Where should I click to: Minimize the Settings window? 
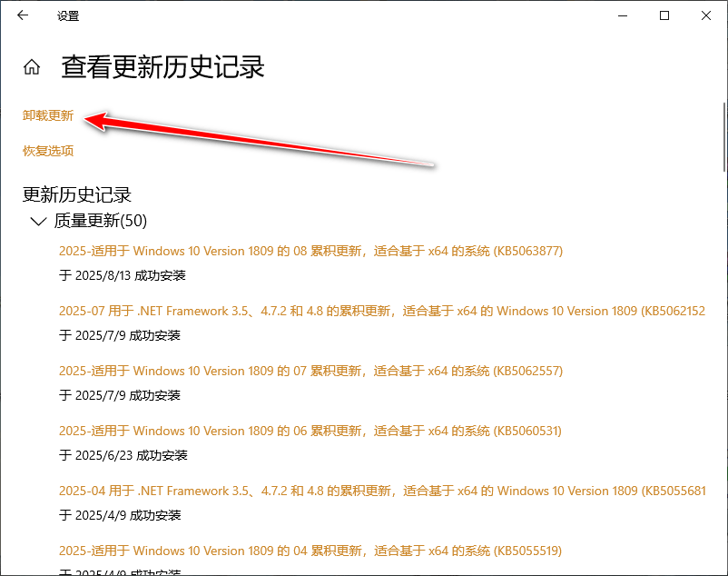623,15
